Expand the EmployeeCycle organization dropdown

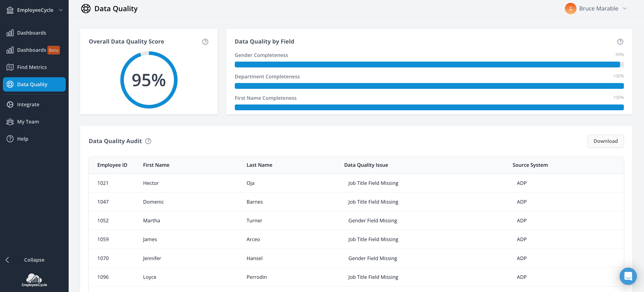pyautogui.click(x=61, y=10)
